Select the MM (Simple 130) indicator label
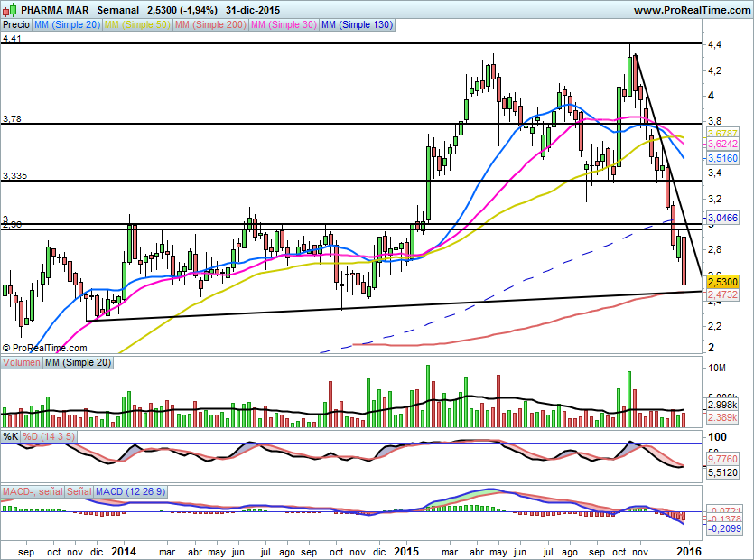Viewport: 754px width, 560px height. pyautogui.click(x=357, y=25)
